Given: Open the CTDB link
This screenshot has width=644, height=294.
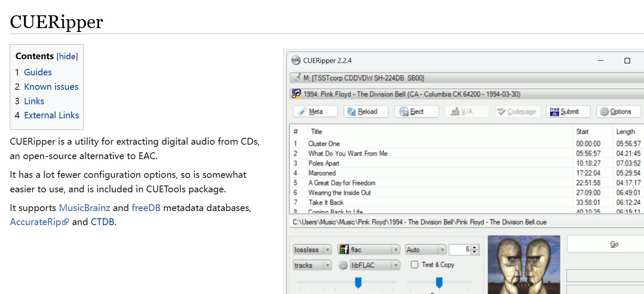Looking at the screenshot, I should (x=102, y=222).
